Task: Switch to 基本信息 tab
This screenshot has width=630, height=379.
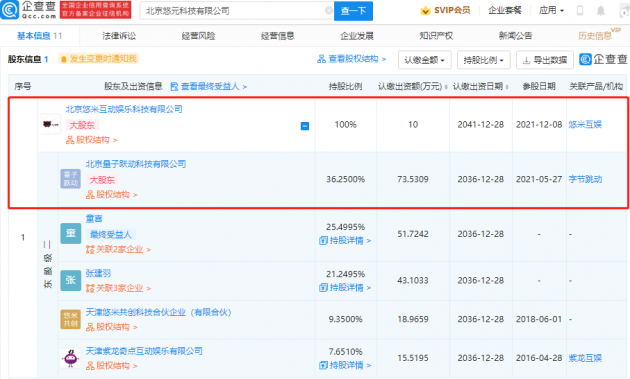Action: click(x=39, y=36)
